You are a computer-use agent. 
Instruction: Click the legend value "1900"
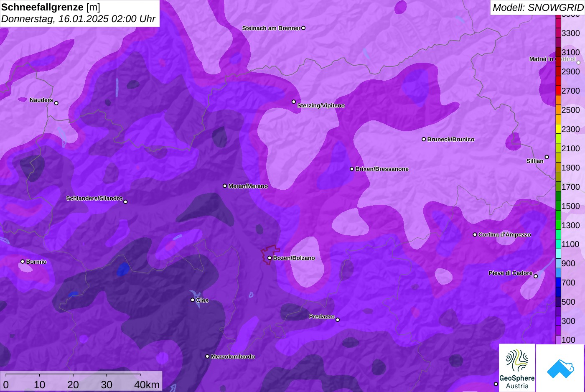[571, 168]
